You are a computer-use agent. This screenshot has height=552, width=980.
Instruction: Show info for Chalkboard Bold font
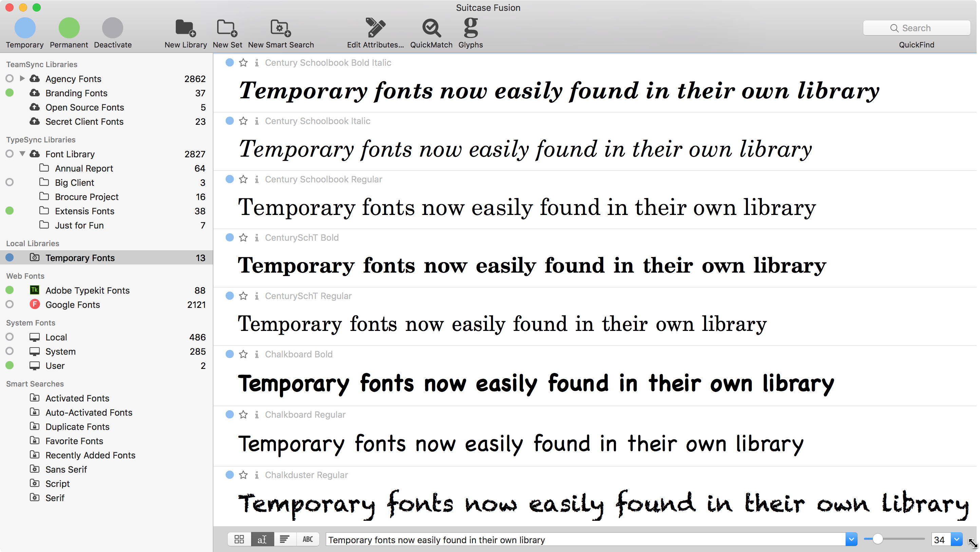click(x=257, y=354)
